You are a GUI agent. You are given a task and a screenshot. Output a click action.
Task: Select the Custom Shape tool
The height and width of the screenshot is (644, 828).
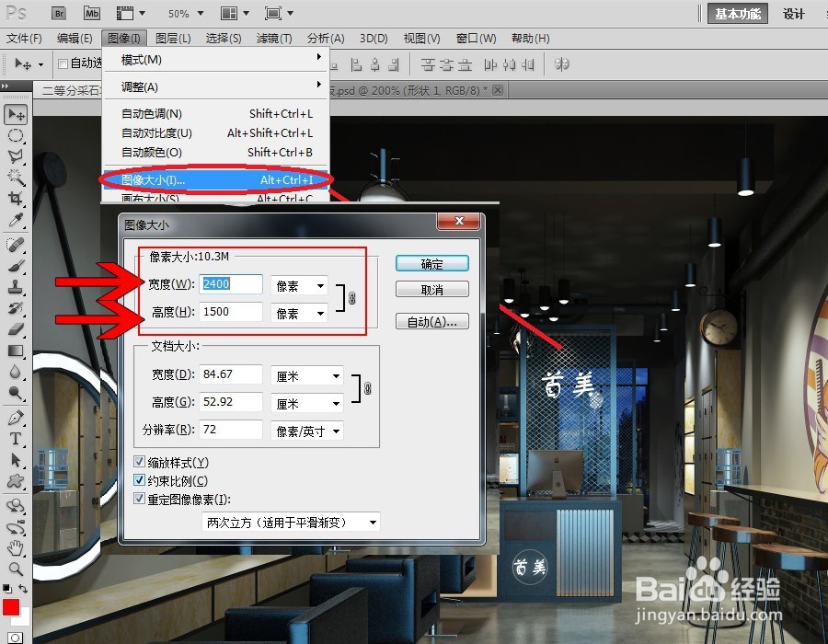tap(16, 481)
